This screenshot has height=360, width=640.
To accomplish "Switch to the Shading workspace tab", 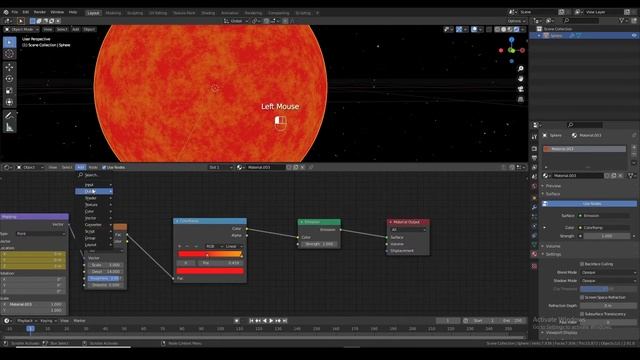I will [x=208, y=13].
